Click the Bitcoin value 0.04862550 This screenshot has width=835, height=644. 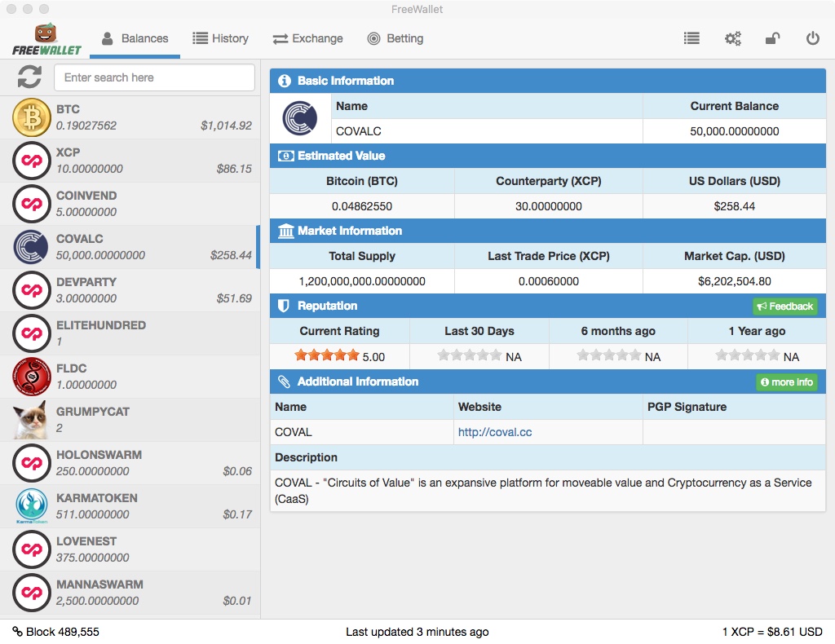pos(361,206)
